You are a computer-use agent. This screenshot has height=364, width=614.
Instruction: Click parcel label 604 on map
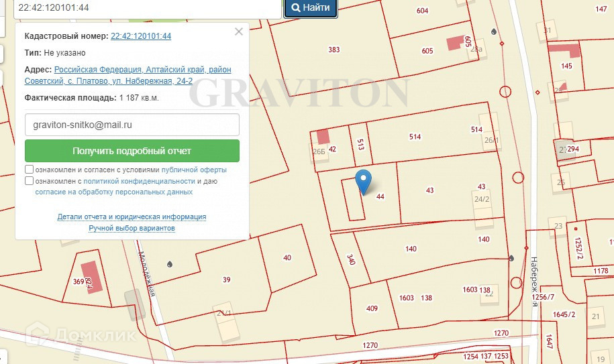click(422, 11)
